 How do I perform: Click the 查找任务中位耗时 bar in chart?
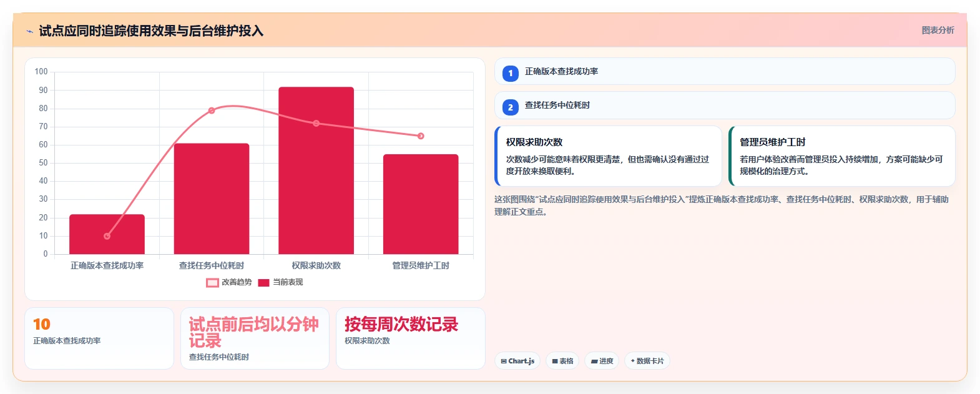coord(212,199)
